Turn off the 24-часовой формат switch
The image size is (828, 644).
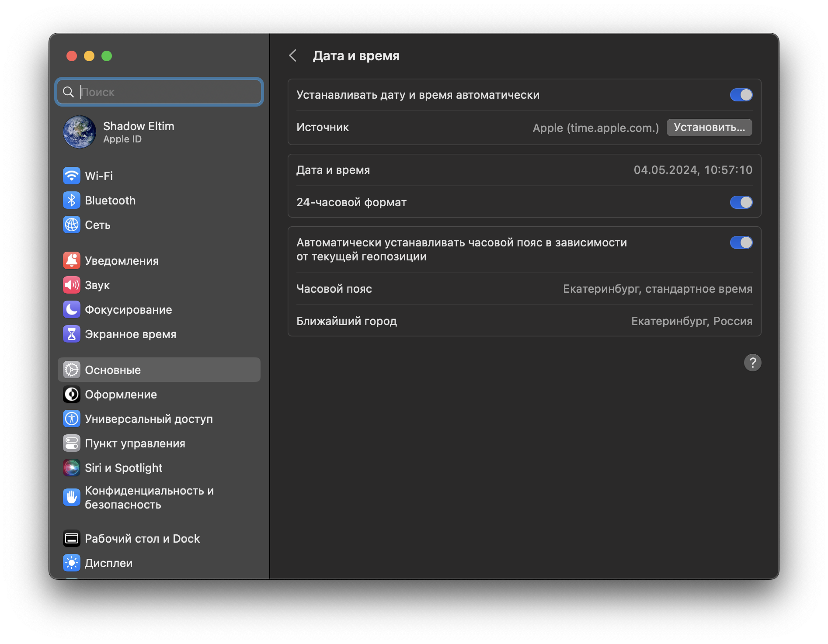741,202
